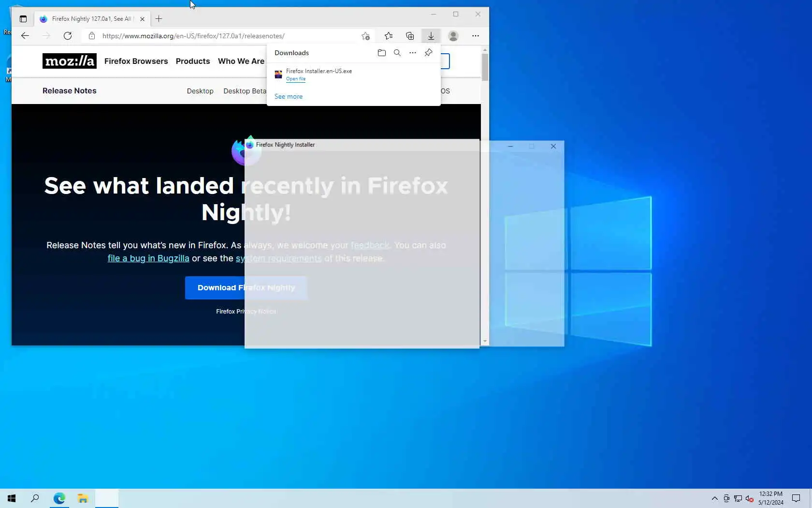Viewport: 812px width, 508px height.
Task: Open the clock and calendar flyout
Action: pos(770,498)
